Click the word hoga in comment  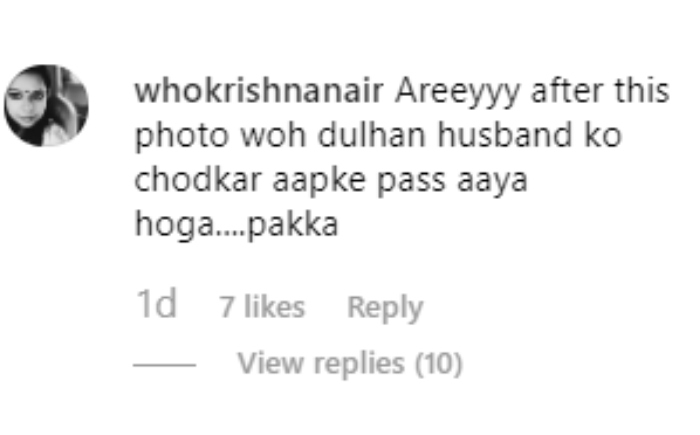(x=175, y=226)
